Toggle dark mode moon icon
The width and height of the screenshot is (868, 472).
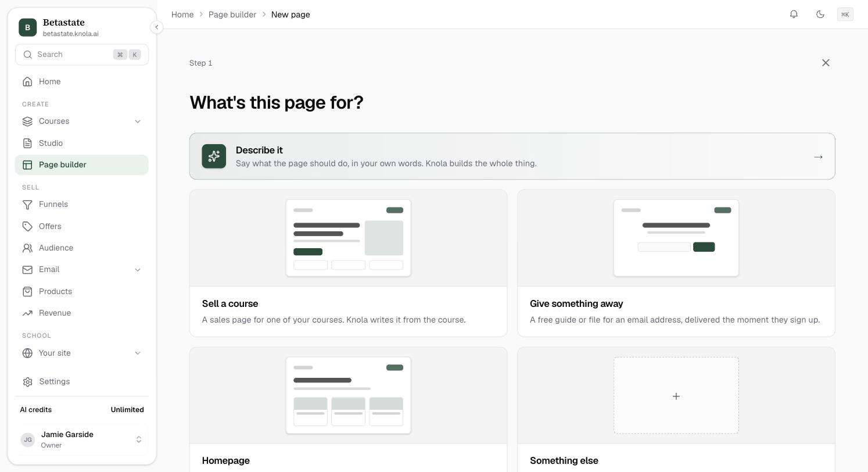(820, 14)
